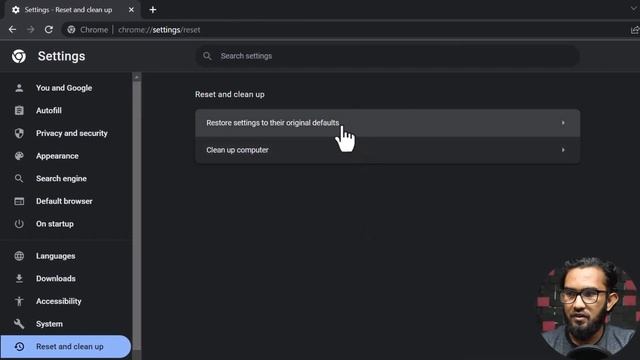Click the Chrome site info icon in the address bar
The image size is (640, 360).
click(71, 30)
